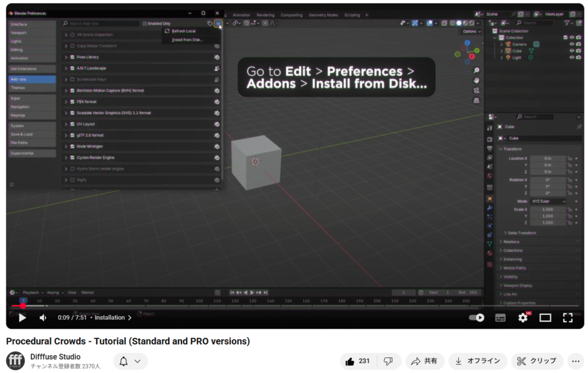Expand the Installation chapter list
The image size is (588, 373).
pyautogui.click(x=113, y=317)
